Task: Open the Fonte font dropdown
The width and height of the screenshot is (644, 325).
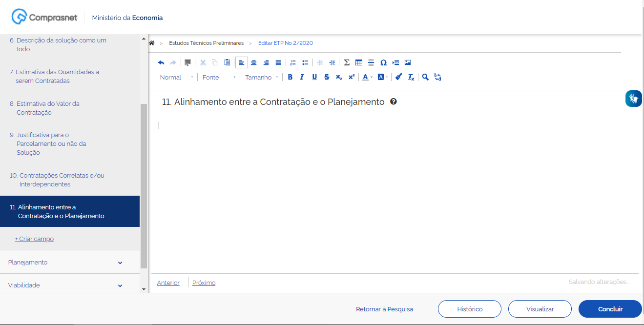Action: click(219, 77)
